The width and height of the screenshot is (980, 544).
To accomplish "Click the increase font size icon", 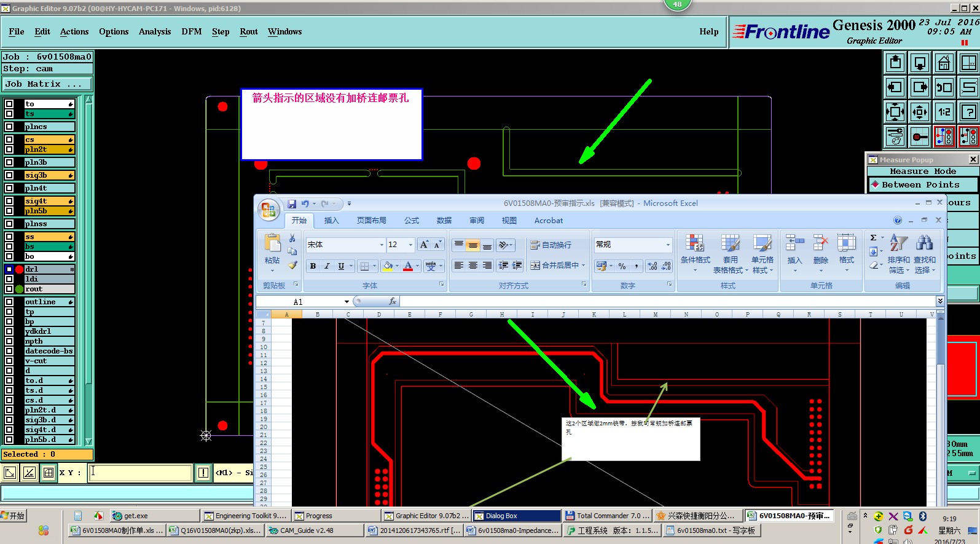I will 424,245.
